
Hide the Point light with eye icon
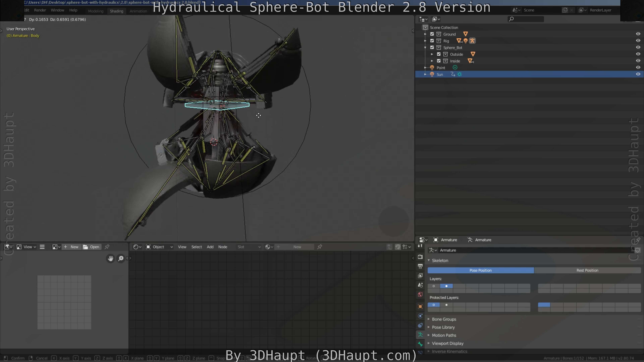pos(638,67)
